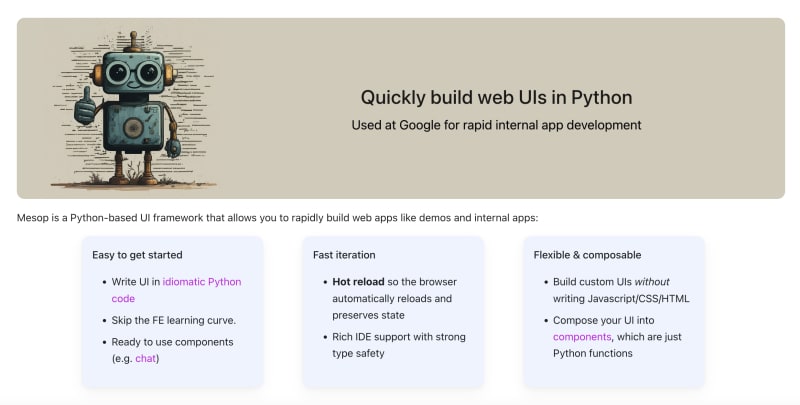Click the bold "Hot reload" text

coord(358,282)
